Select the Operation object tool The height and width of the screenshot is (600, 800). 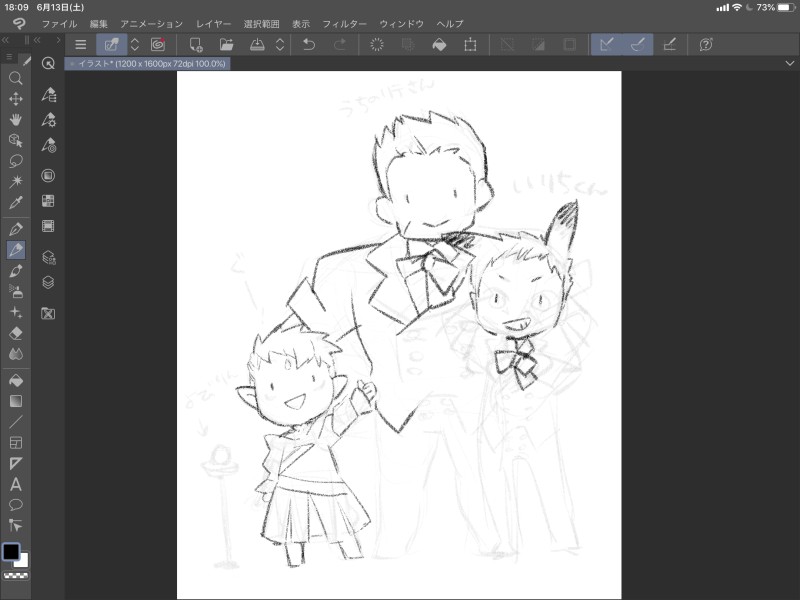click(16, 140)
